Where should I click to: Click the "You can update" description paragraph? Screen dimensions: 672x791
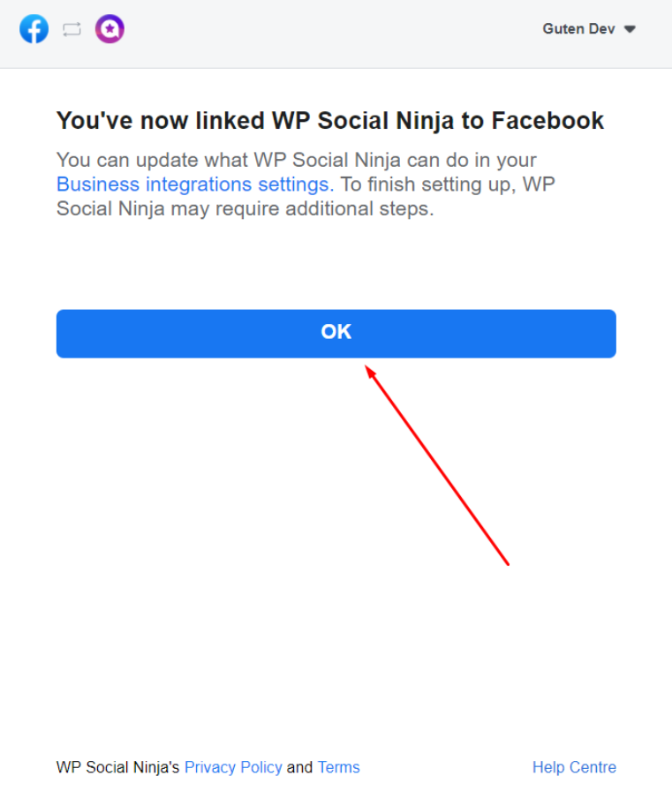pos(306,185)
